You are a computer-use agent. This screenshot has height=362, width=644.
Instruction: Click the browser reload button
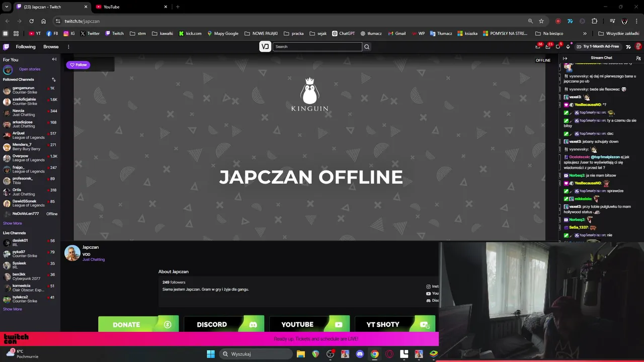[31, 21]
